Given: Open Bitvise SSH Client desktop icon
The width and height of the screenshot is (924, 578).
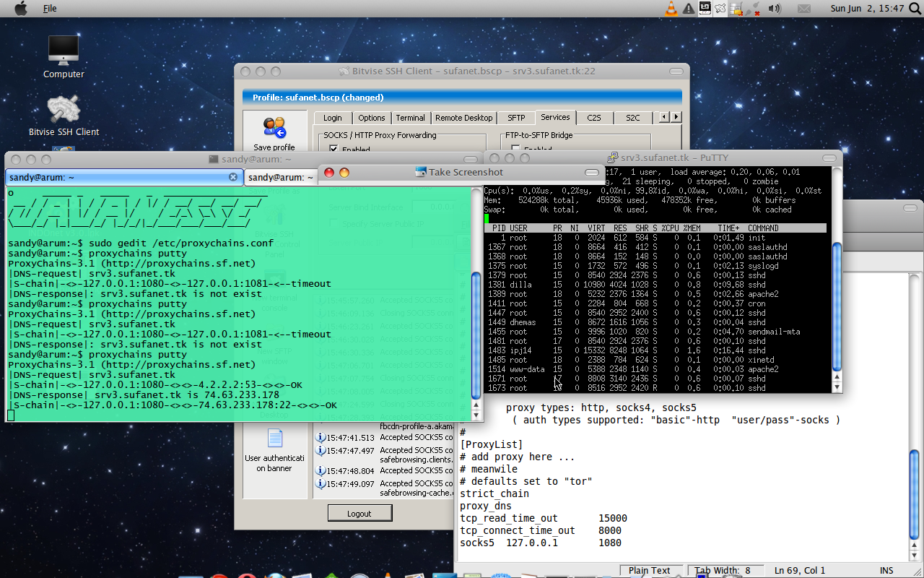Looking at the screenshot, I should (x=64, y=110).
